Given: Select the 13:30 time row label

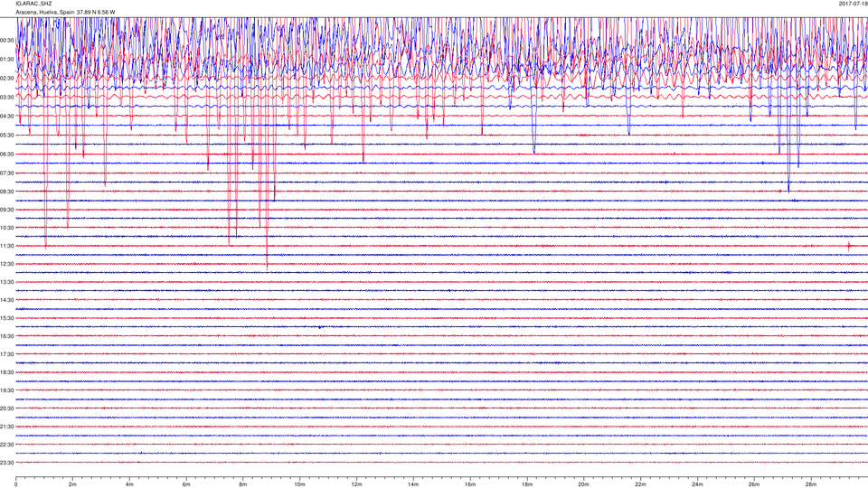Looking at the screenshot, I should (x=6, y=282).
